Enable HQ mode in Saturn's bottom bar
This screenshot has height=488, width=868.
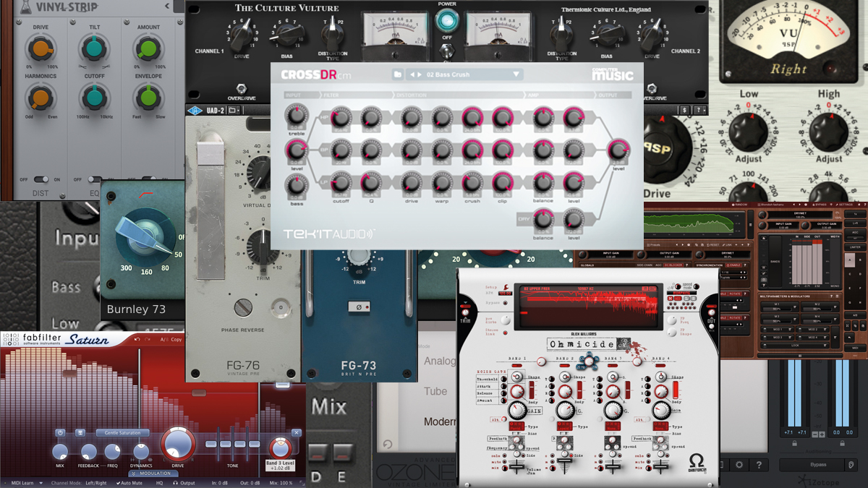pos(159,483)
